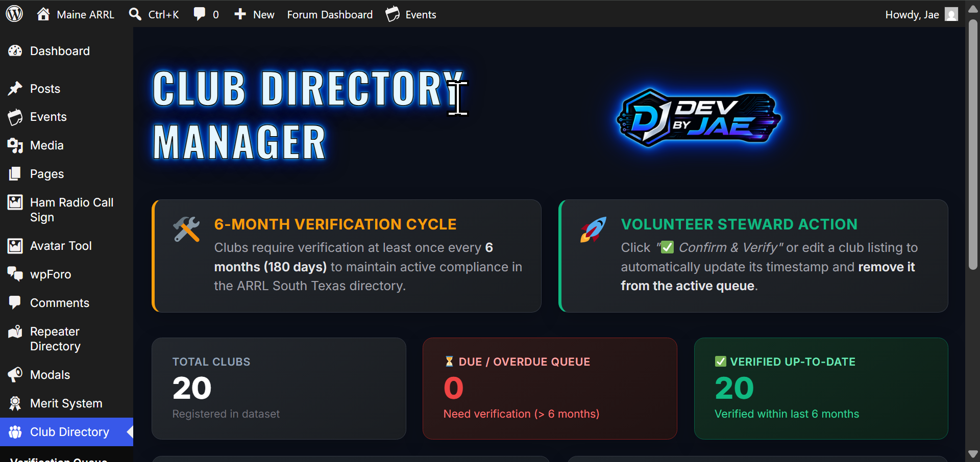Click the Repeater Directory icon
Screen dimensions: 980x462
click(15, 331)
